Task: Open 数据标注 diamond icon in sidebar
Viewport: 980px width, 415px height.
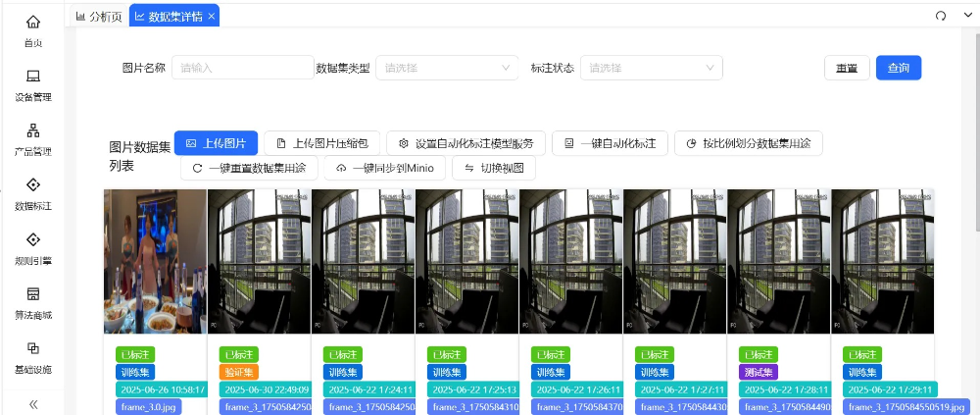Action: (33, 184)
